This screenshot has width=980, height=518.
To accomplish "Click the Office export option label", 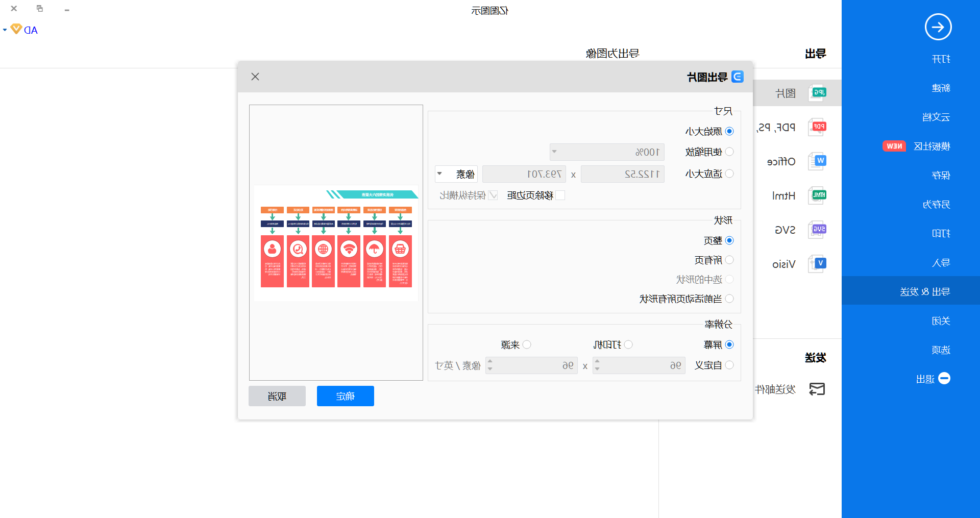I will coord(781,162).
